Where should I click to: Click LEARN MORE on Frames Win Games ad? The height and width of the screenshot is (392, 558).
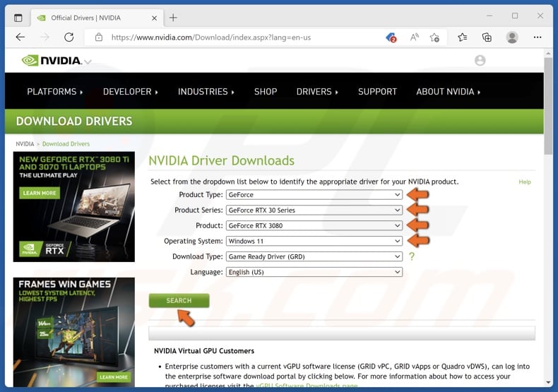[114, 376]
